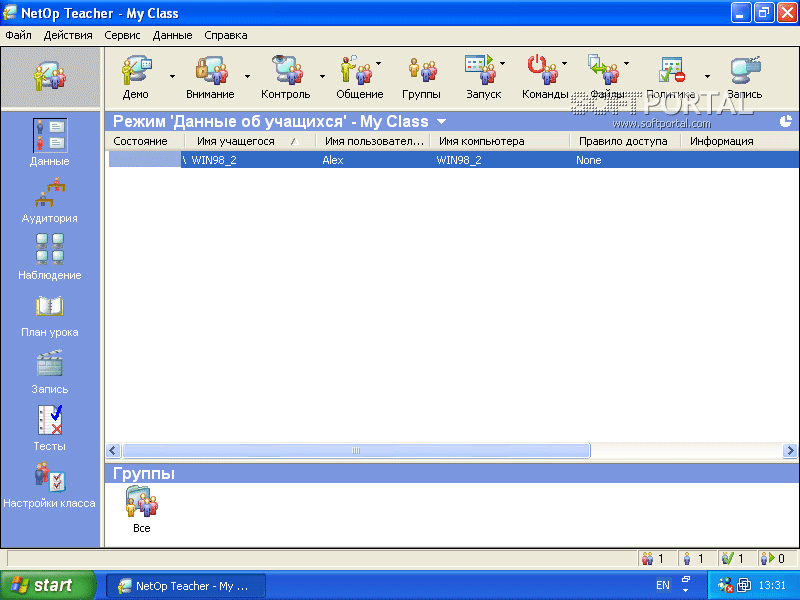This screenshot has width=800, height=600.
Task: Click the network connection tray icon
Action: click(744, 585)
